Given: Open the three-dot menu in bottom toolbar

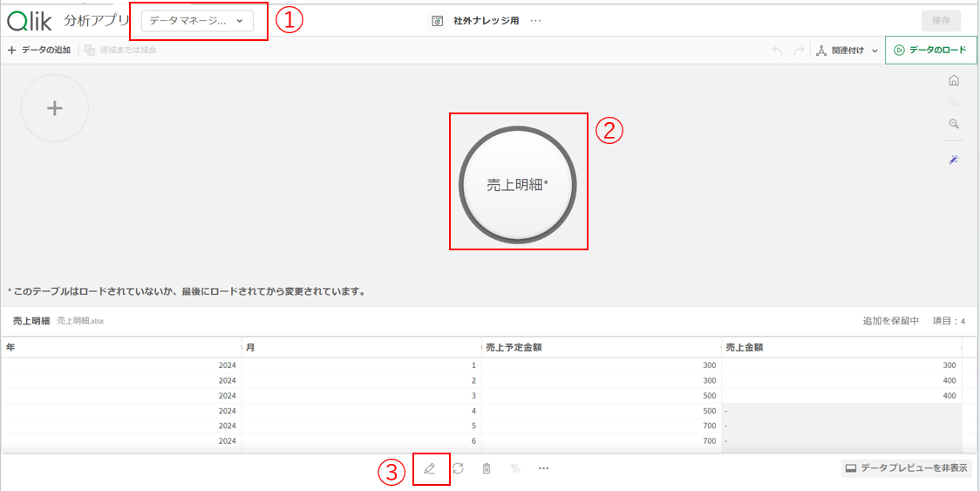Looking at the screenshot, I should 543,468.
